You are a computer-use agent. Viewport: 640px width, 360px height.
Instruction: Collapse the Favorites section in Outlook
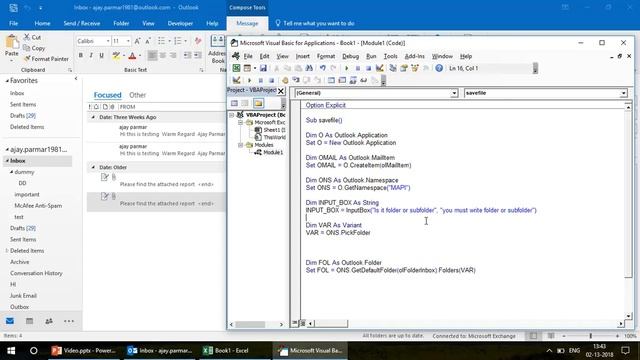coord(7,81)
